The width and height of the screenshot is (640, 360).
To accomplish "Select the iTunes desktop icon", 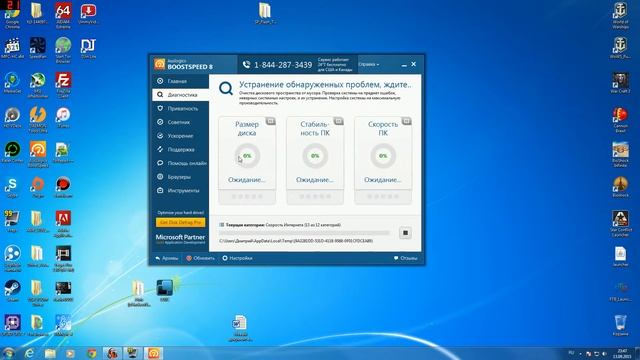I will click(x=63, y=118).
